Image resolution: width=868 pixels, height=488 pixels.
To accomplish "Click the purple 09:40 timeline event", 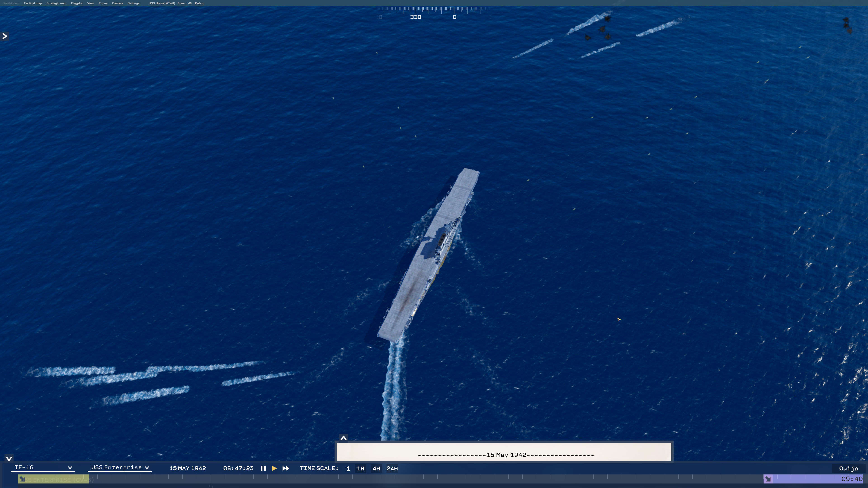I will (x=814, y=479).
